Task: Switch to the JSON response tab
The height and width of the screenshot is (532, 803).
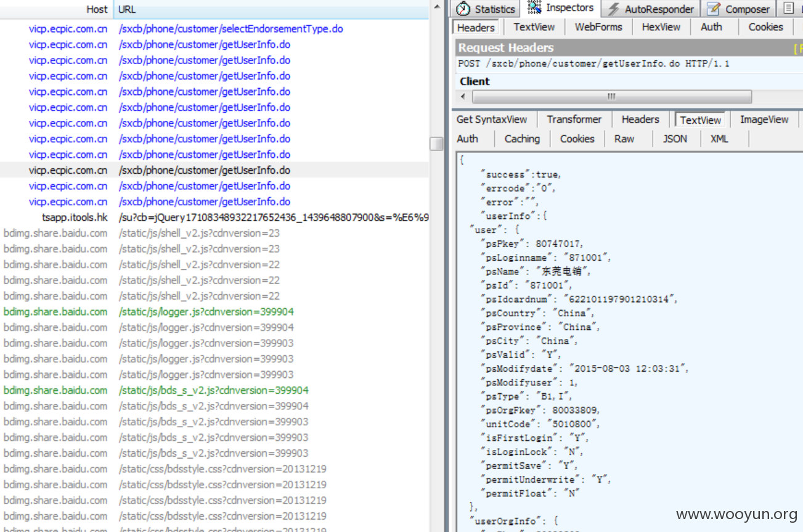Action: tap(675, 139)
